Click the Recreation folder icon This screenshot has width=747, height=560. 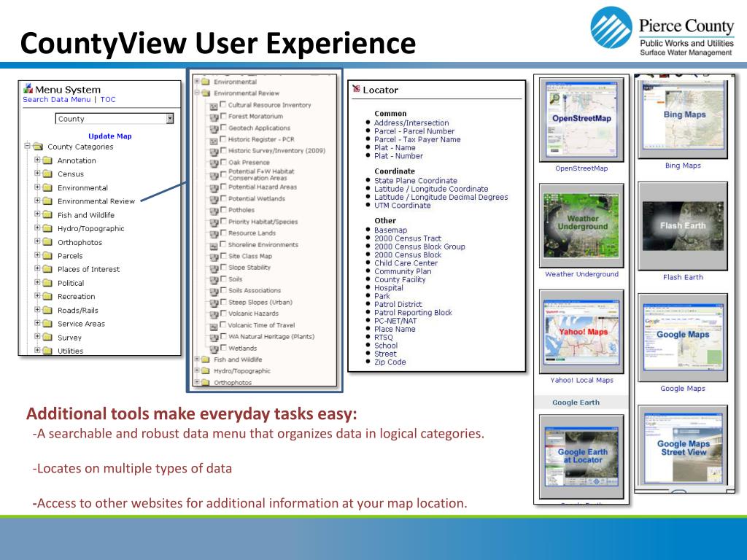point(47,296)
